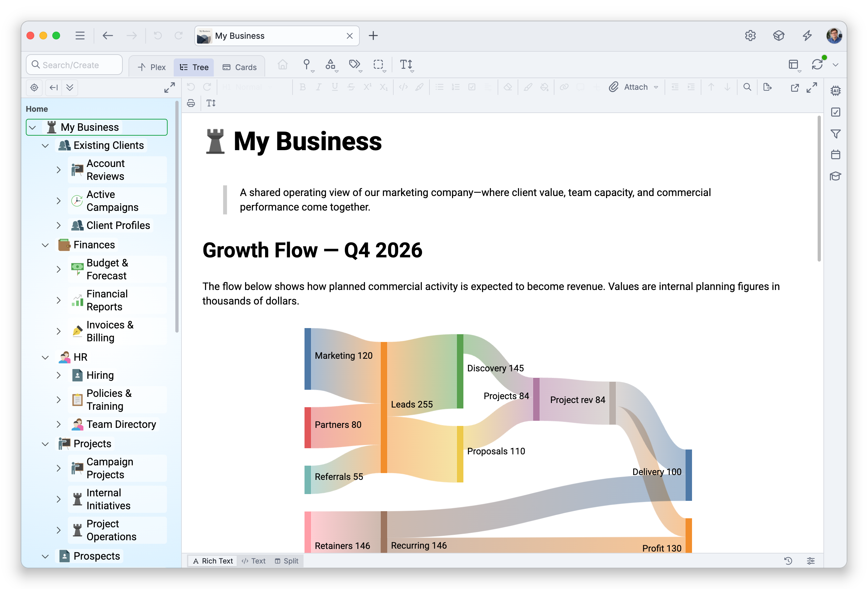Open the filter funnel icon

pyautogui.click(x=835, y=133)
